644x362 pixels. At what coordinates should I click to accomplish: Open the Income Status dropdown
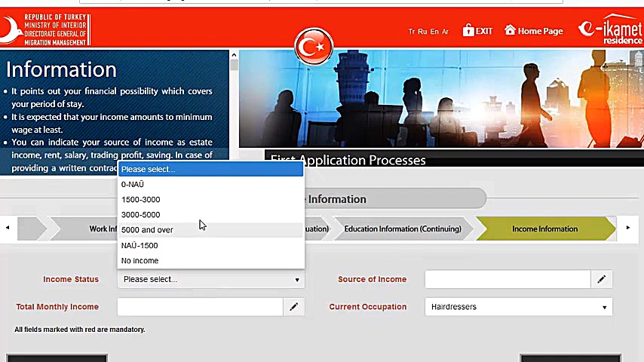[x=211, y=279]
